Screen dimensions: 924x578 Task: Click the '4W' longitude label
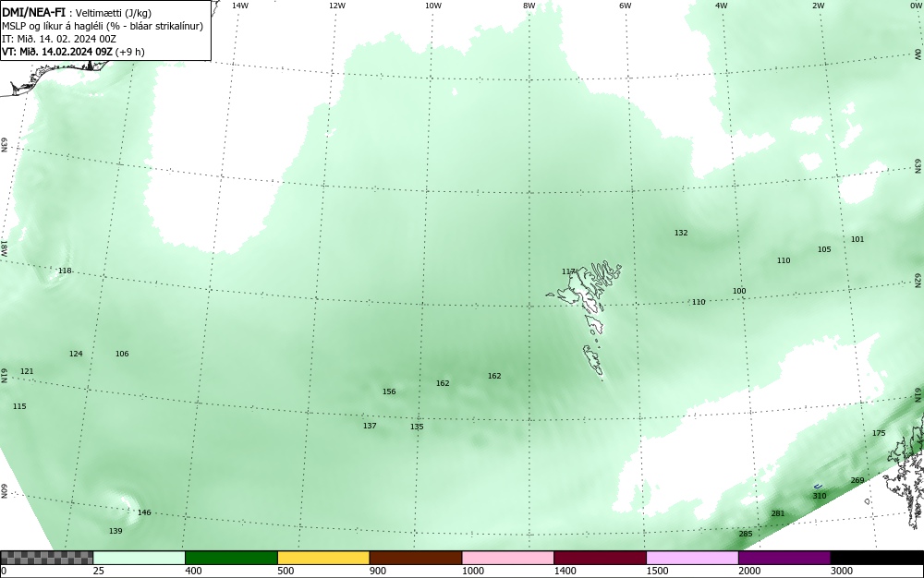[x=722, y=6]
